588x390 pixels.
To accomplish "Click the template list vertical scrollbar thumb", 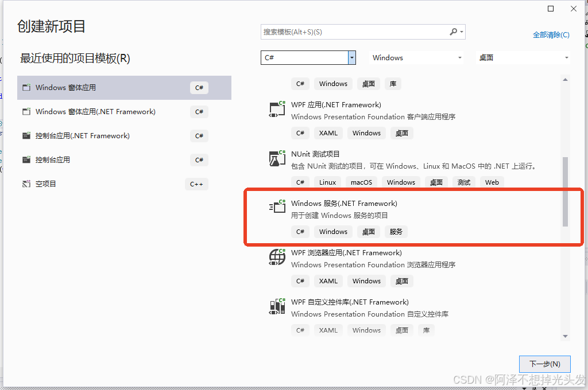I will coord(565,192).
